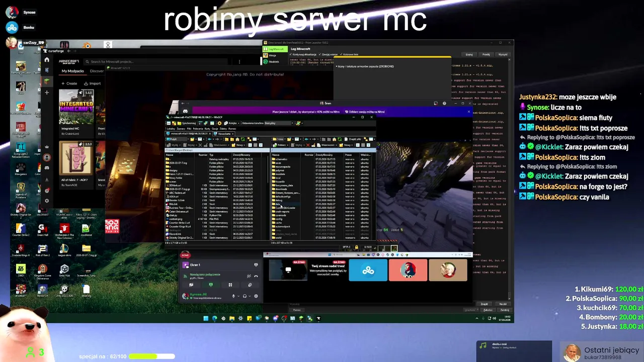Open Discord user settings gear

click(x=256, y=296)
